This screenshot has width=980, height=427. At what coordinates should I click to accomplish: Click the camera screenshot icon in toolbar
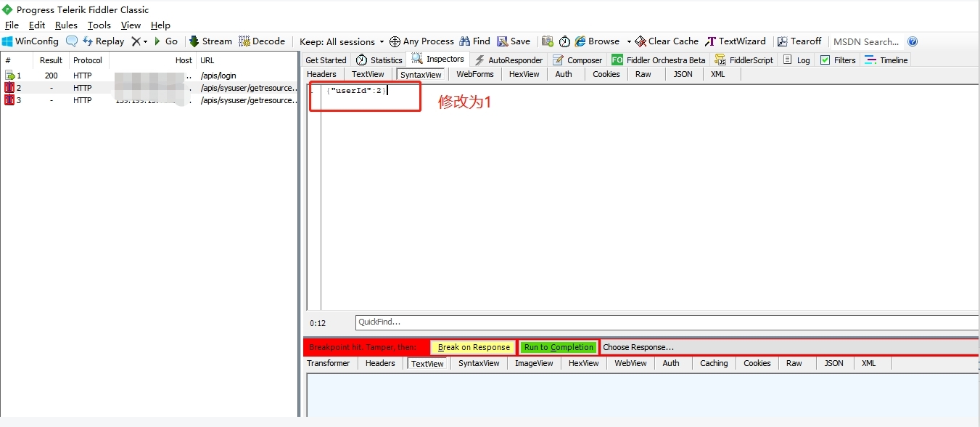pyautogui.click(x=548, y=41)
